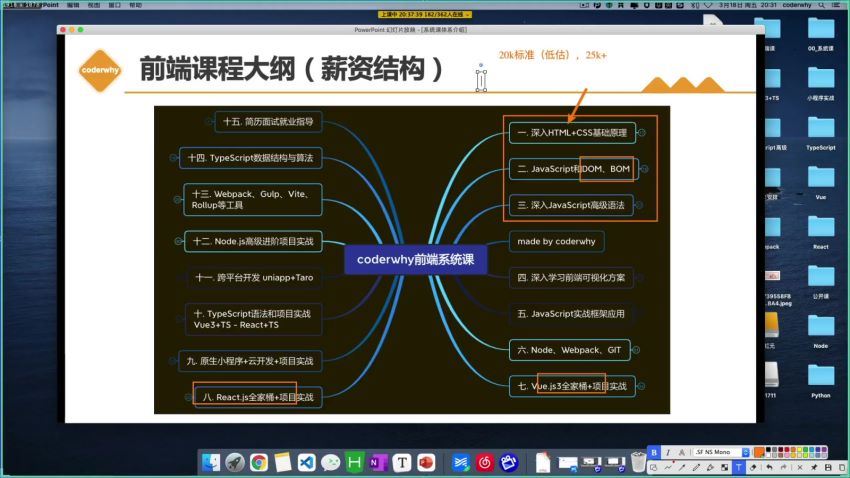Collapse circle beside 十三. Webpack、Gulp、Vite node
The image size is (850, 478).
(x=177, y=199)
